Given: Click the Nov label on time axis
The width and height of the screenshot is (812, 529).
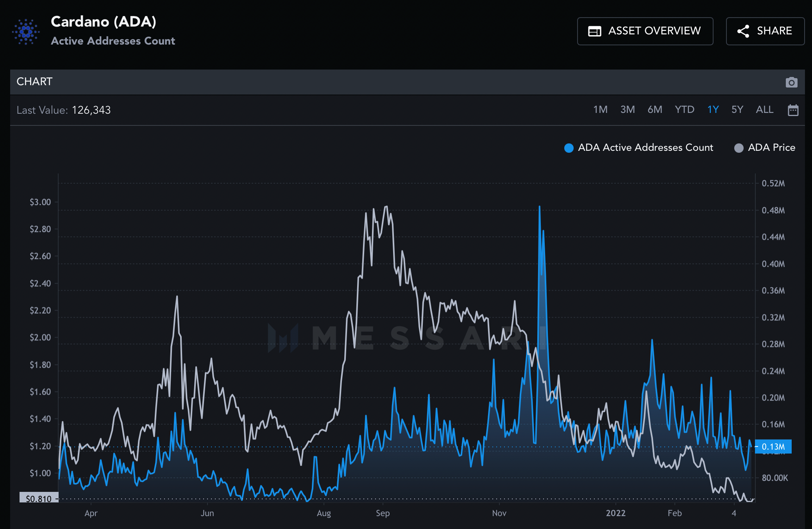Looking at the screenshot, I should tap(499, 513).
